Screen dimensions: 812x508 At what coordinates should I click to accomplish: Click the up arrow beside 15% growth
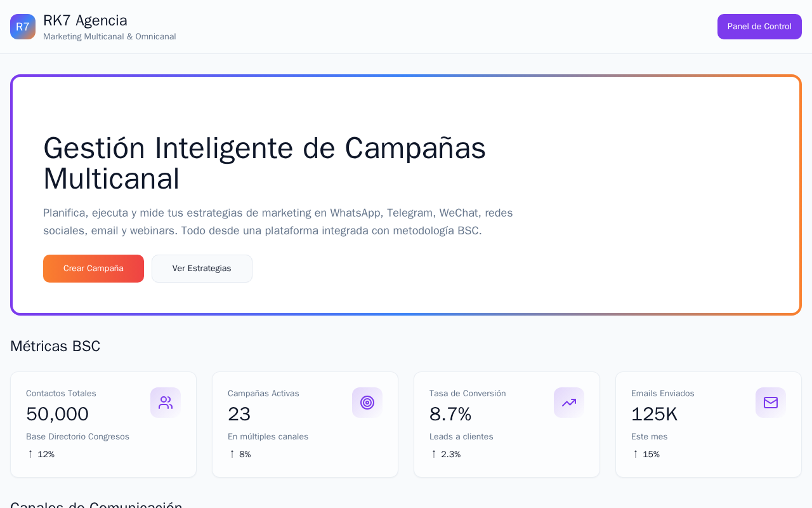point(635,453)
